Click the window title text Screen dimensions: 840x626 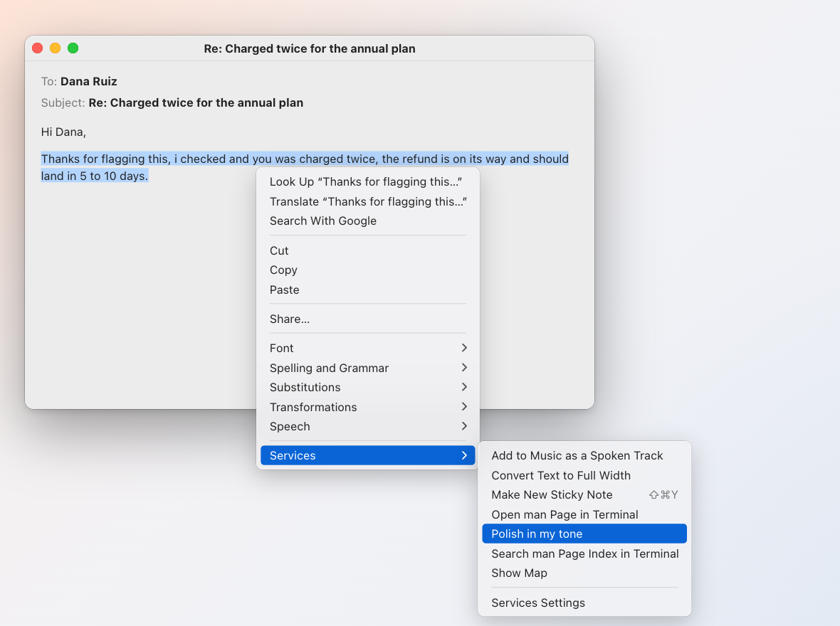310,49
